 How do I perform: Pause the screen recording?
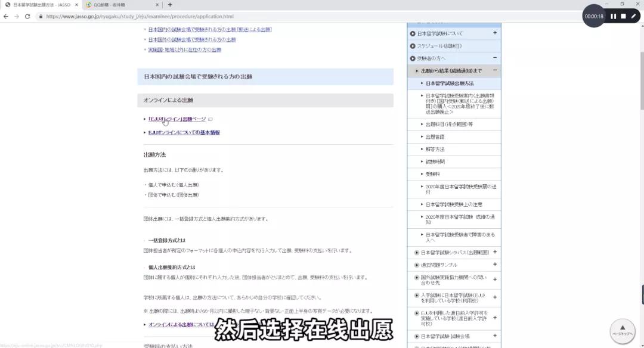pos(613,17)
